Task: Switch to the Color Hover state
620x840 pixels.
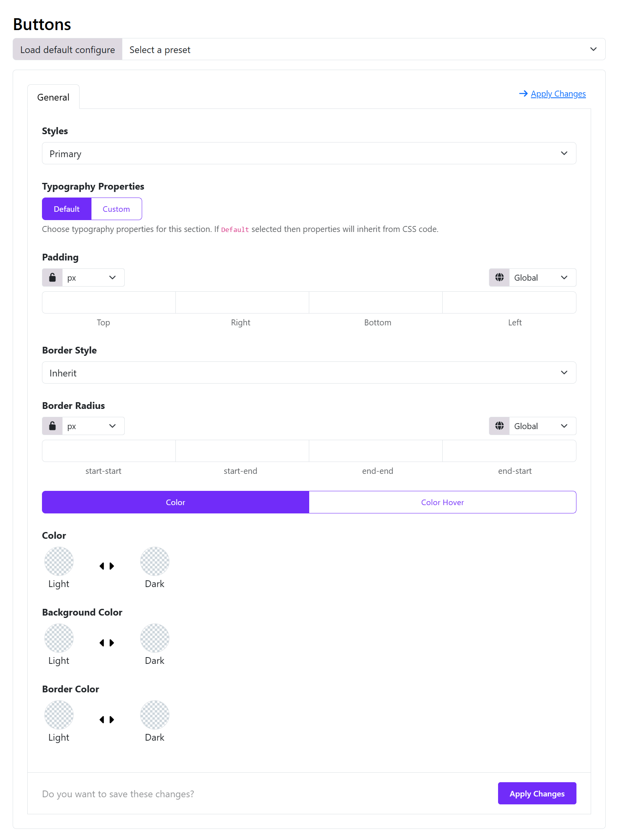Action: pyautogui.click(x=442, y=502)
